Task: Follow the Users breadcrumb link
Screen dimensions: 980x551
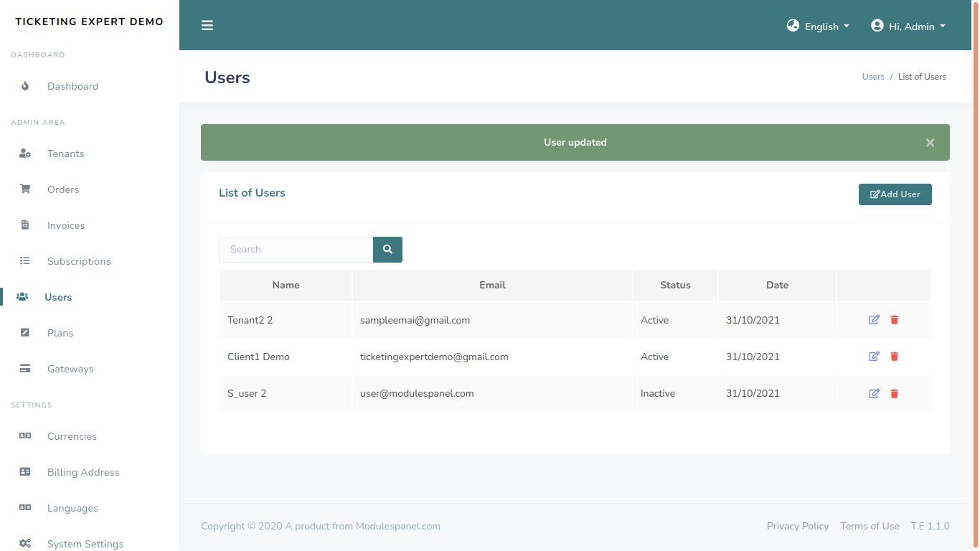Action: pyautogui.click(x=873, y=76)
